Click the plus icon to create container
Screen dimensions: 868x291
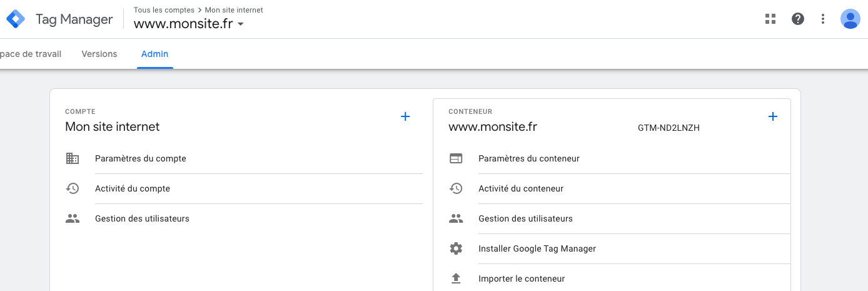[773, 116]
